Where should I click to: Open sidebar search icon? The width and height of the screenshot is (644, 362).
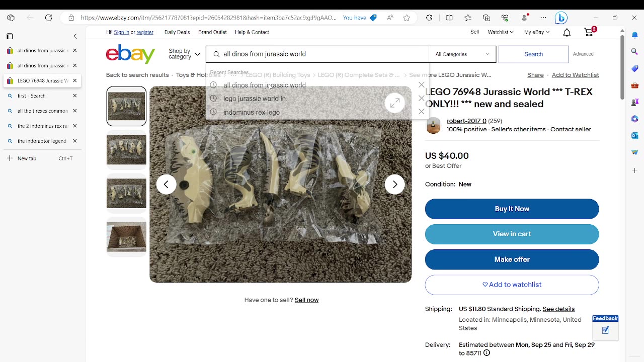click(634, 52)
